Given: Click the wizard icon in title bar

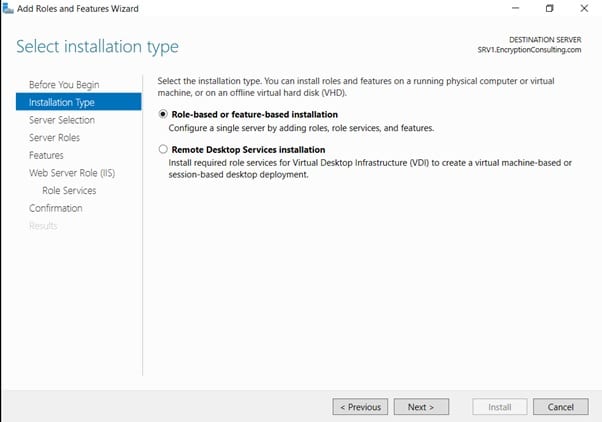Looking at the screenshot, I should click(x=9, y=9).
